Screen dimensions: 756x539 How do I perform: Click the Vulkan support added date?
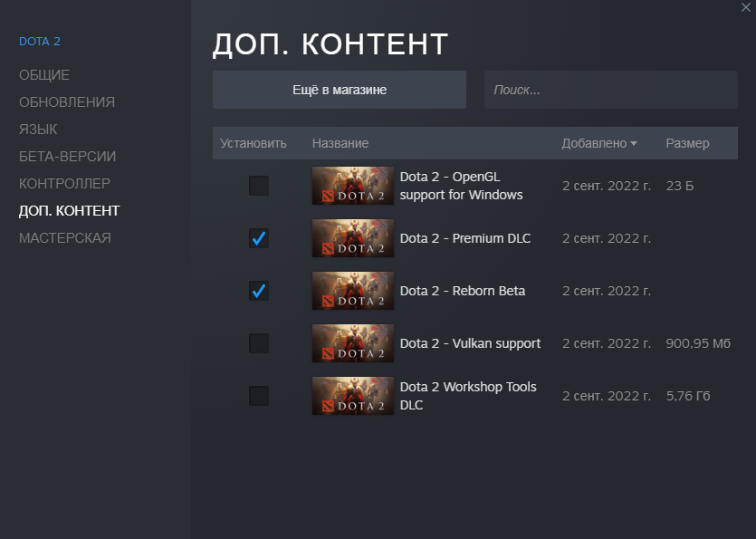point(607,343)
